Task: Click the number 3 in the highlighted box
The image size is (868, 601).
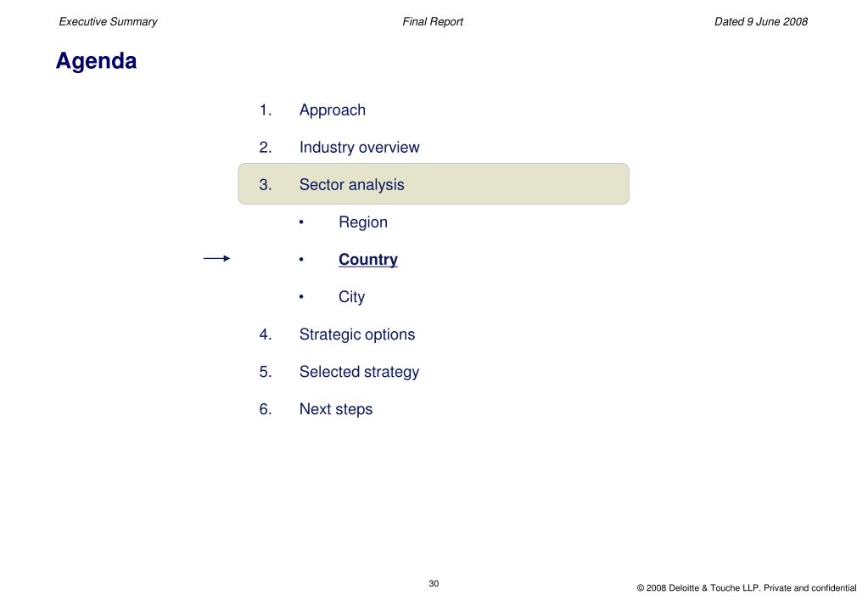Action: [266, 184]
